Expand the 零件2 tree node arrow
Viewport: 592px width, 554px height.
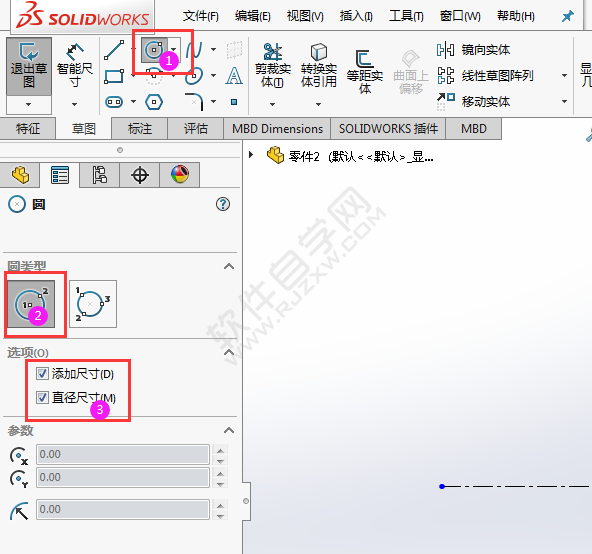[x=251, y=155]
